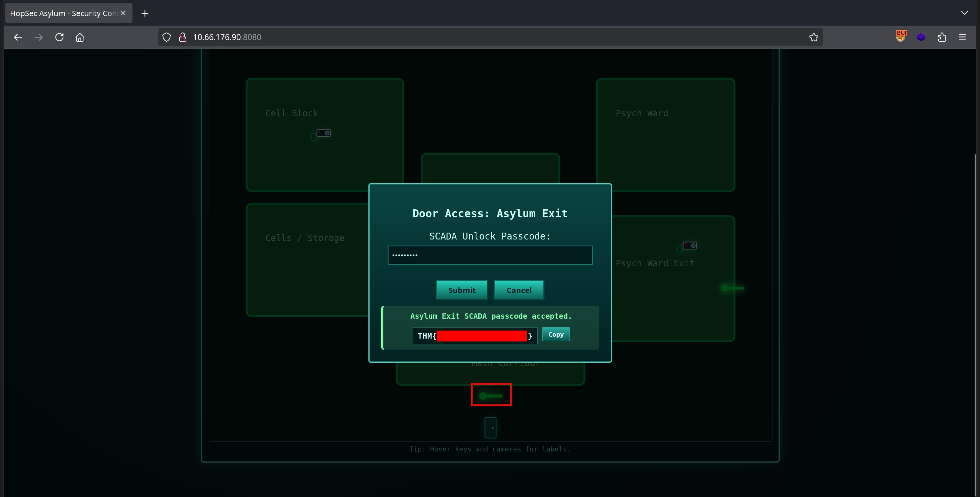The image size is (980, 497).
Task: Cancel the Door Access dialog
Action: click(519, 290)
